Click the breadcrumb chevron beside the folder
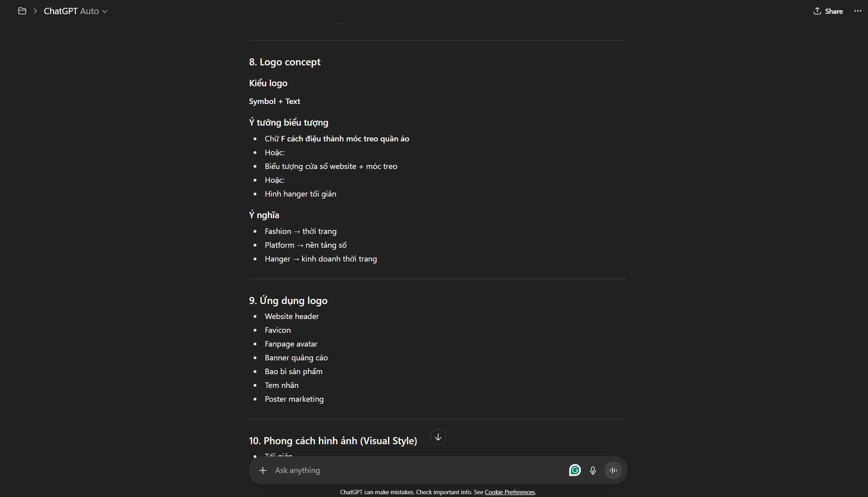The width and height of the screenshot is (868, 497). (x=35, y=11)
